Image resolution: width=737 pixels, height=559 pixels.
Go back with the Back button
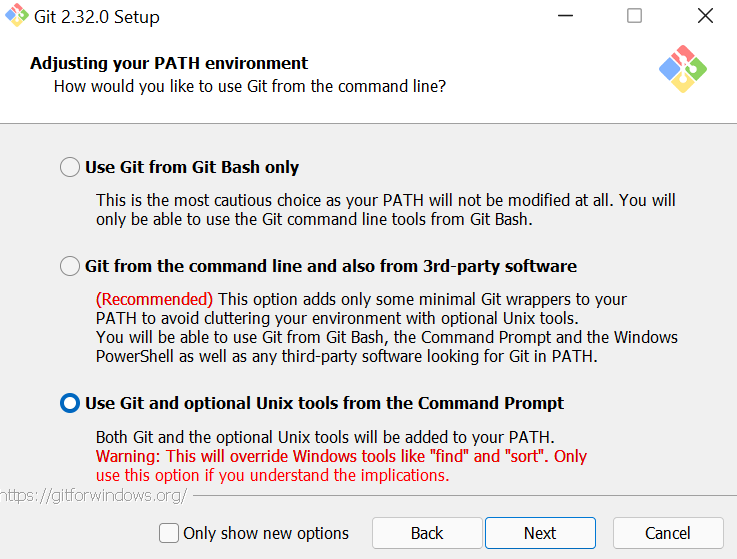pos(427,533)
